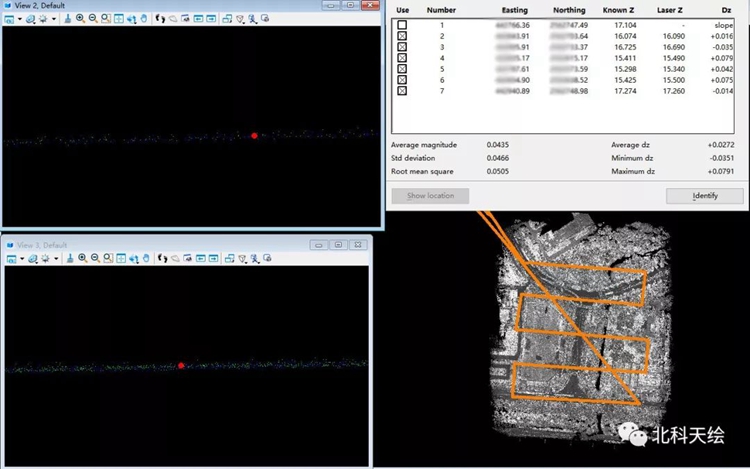Click View Previous icon in View 2 toolbar
Viewport: 750px width, 469px height.
199,18
